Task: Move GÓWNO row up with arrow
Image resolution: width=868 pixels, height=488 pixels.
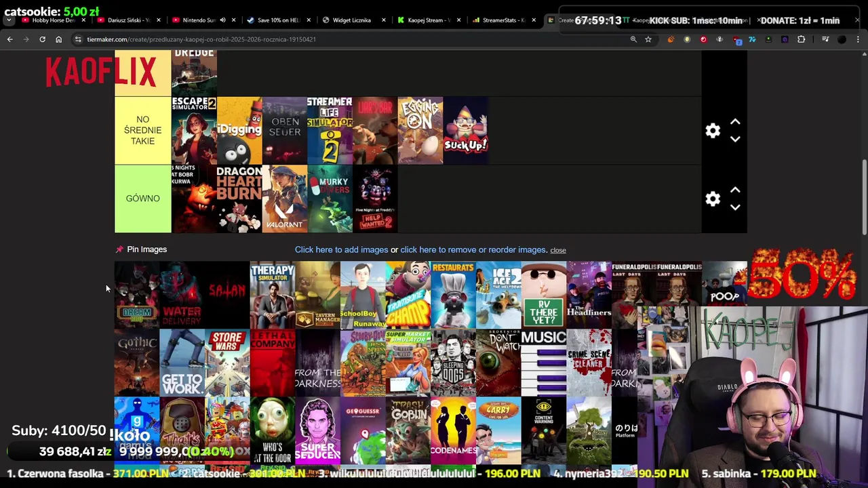Action: (735, 190)
